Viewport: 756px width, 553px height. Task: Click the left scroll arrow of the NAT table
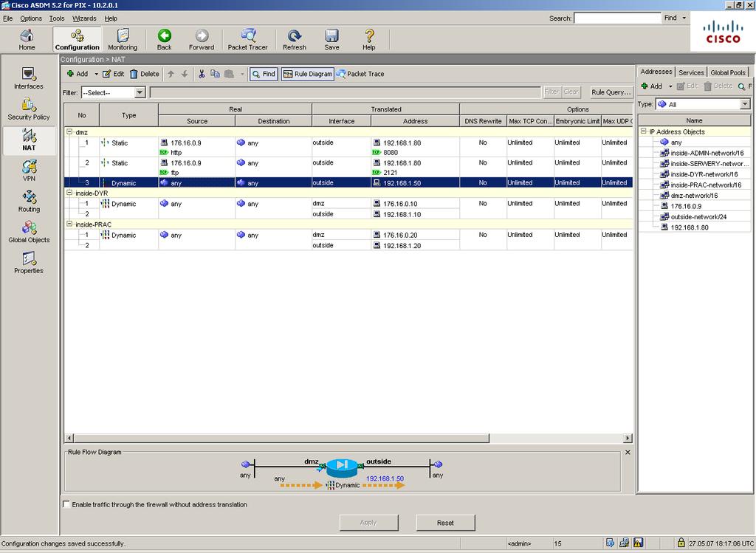69,438
